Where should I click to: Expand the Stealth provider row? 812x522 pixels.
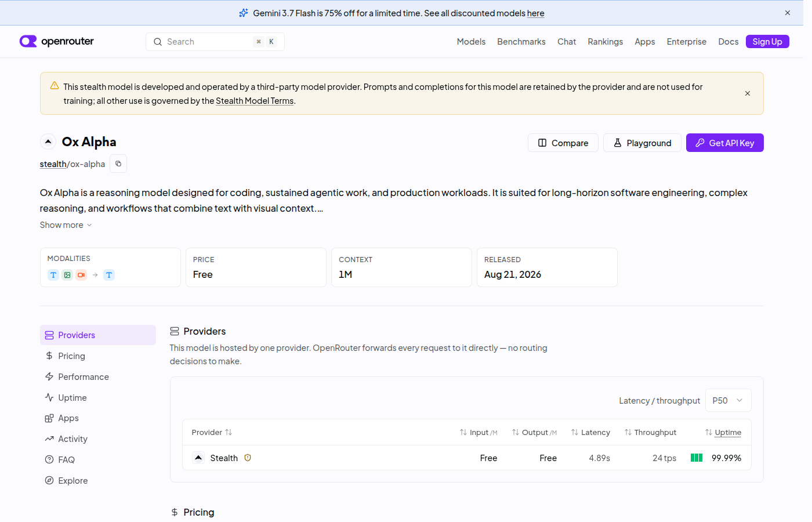[198, 458]
